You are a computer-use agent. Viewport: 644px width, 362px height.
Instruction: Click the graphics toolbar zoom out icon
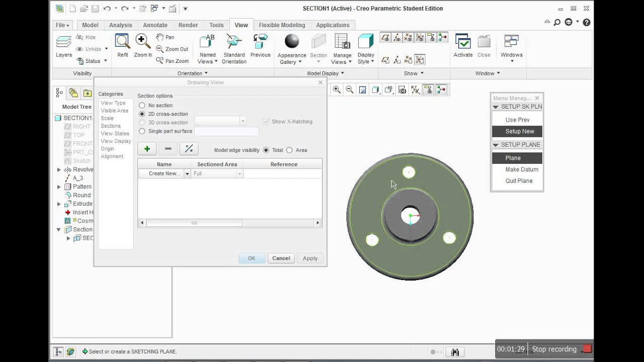(x=350, y=90)
